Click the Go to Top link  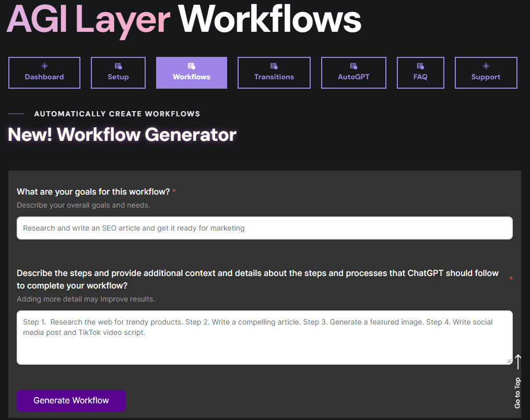[517, 393]
